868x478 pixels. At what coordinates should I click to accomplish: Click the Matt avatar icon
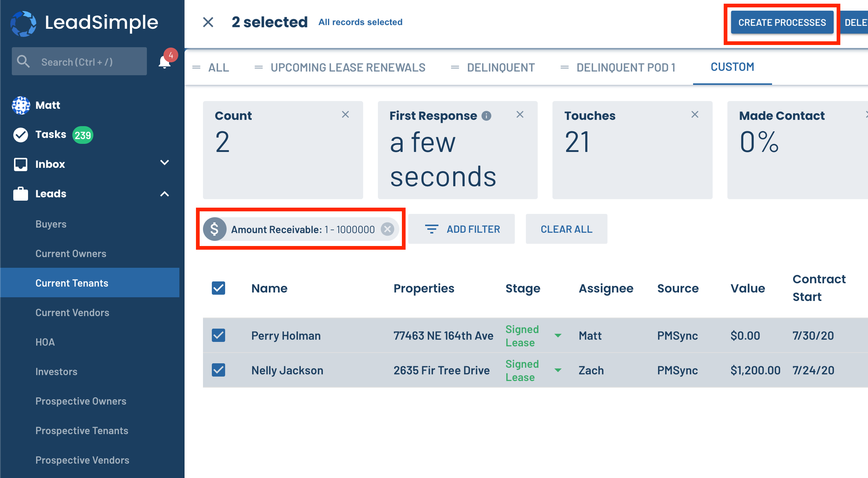point(21,105)
